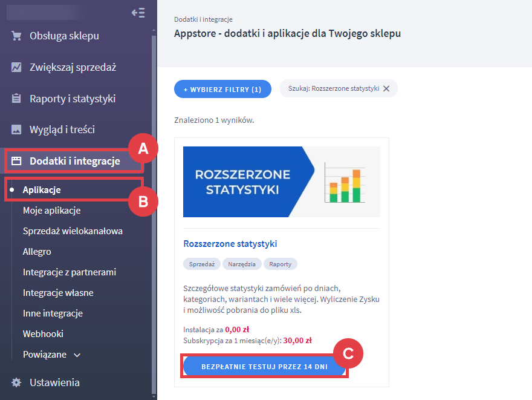The image size is (532, 400).
Task: Open Integracje z partnerami
Action: tap(69, 272)
